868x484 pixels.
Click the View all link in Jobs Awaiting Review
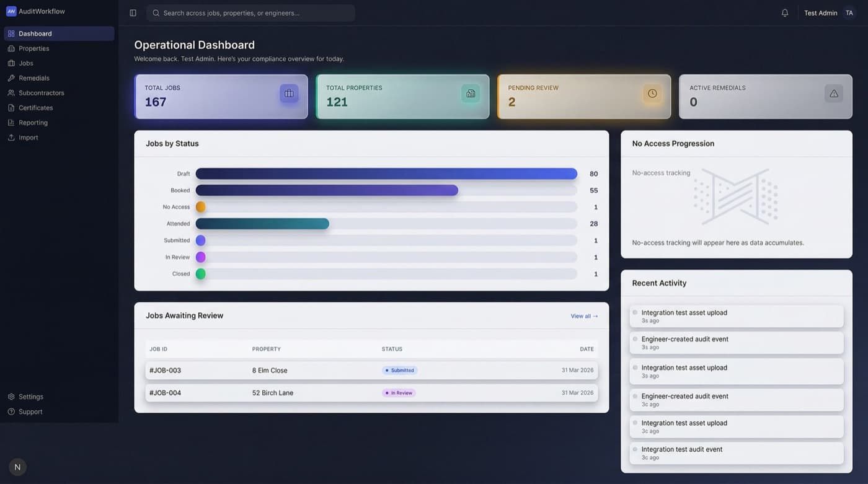[x=583, y=315]
